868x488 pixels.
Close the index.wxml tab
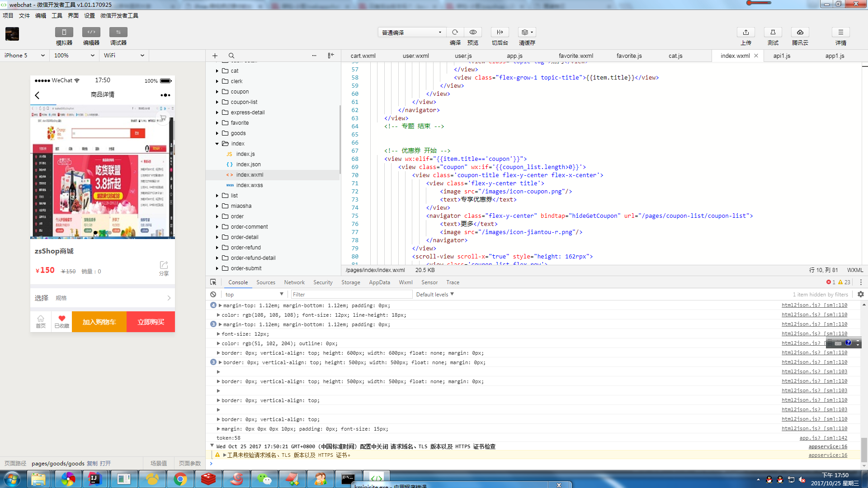(x=756, y=56)
